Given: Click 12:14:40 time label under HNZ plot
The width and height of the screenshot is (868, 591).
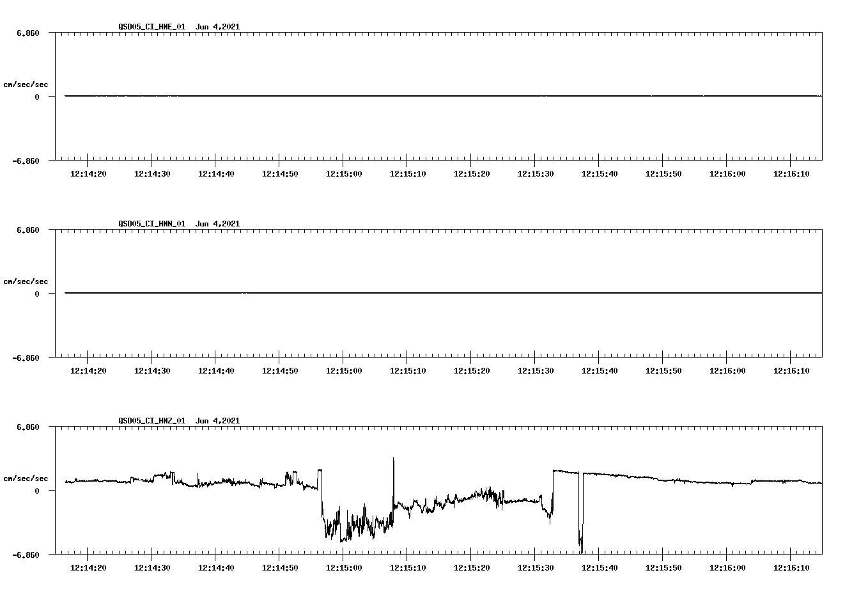Looking at the screenshot, I should [216, 568].
